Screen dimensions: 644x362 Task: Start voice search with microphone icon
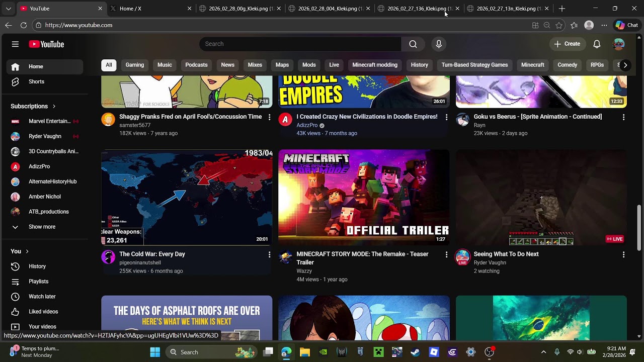click(439, 44)
